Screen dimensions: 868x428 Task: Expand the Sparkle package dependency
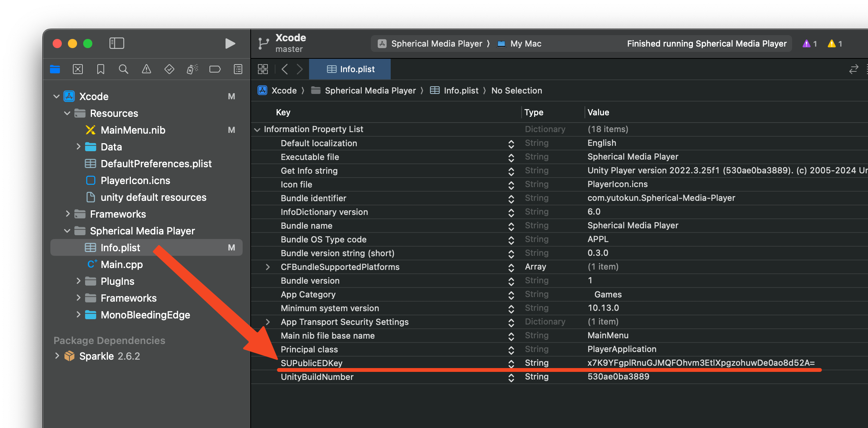pos(57,356)
